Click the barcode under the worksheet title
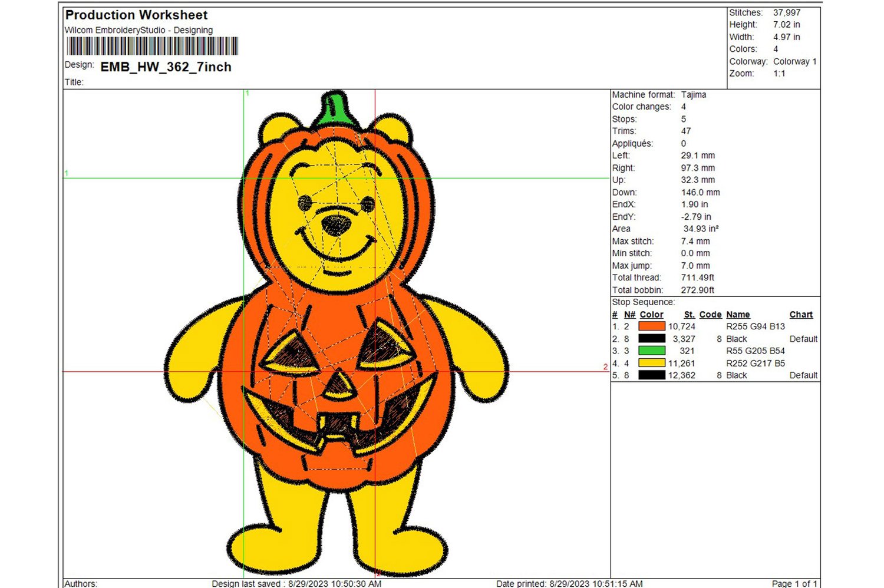Viewport: 884px width, 588px height. 153,46
